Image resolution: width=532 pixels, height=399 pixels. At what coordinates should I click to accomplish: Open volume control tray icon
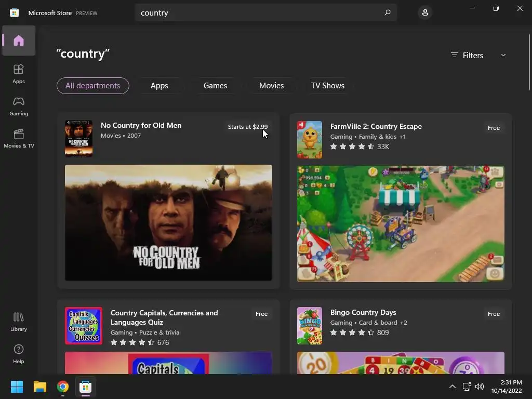pos(480,387)
